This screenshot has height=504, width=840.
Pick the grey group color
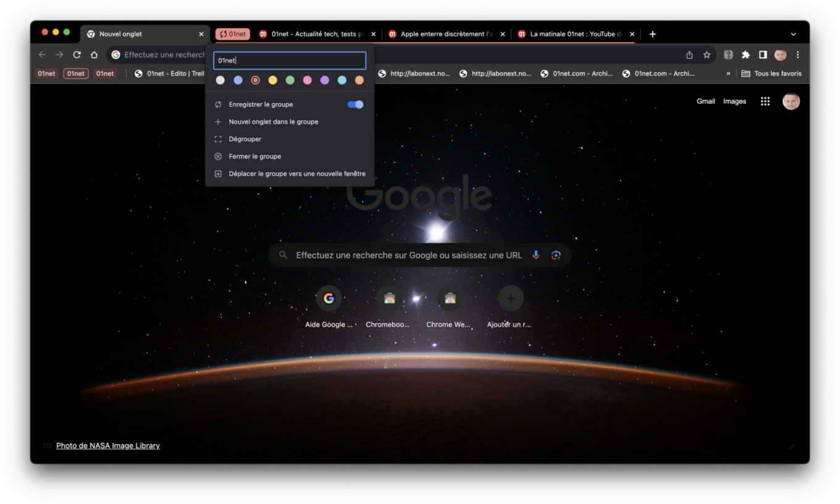click(220, 80)
